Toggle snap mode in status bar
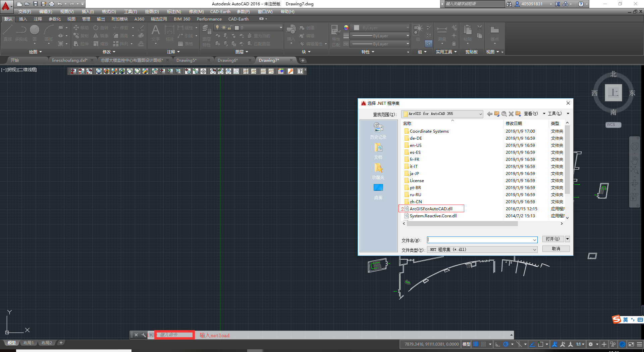 pos(483,344)
